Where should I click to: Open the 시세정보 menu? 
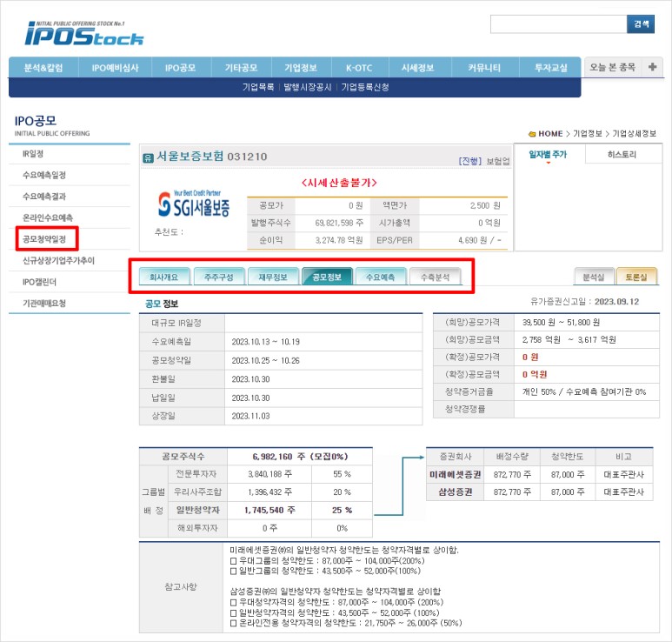[x=418, y=68]
